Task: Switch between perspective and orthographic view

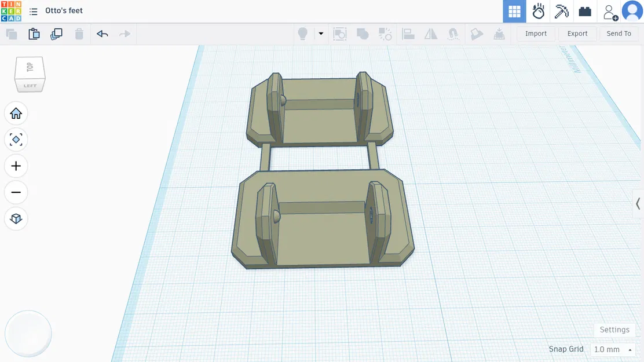Action: [16, 218]
